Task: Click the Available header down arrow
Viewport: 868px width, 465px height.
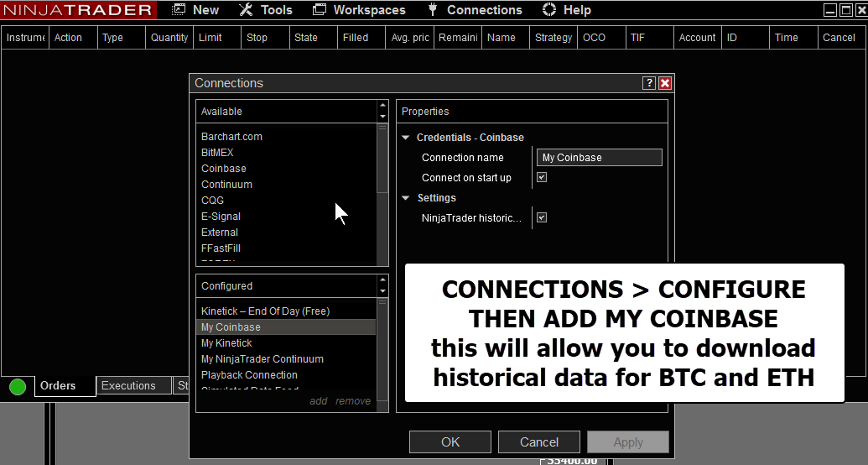Action: pyautogui.click(x=382, y=117)
